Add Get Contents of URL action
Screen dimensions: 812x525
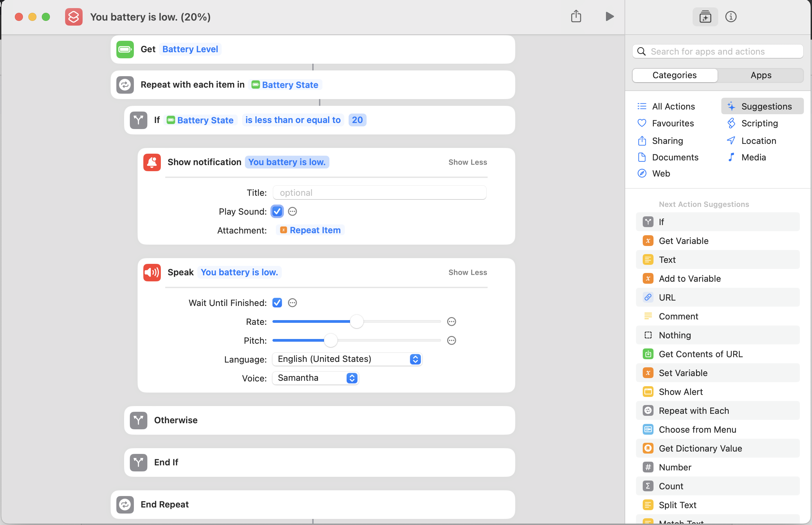[x=700, y=354]
